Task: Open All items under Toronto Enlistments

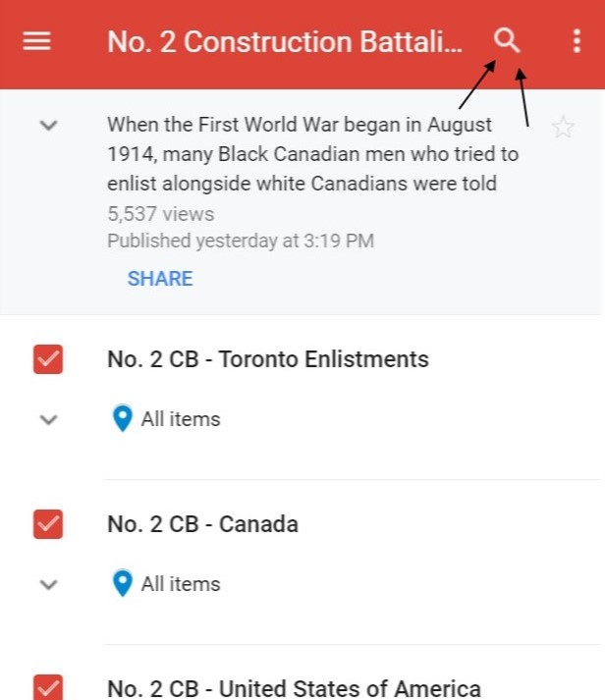Action: (x=181, y=419)
